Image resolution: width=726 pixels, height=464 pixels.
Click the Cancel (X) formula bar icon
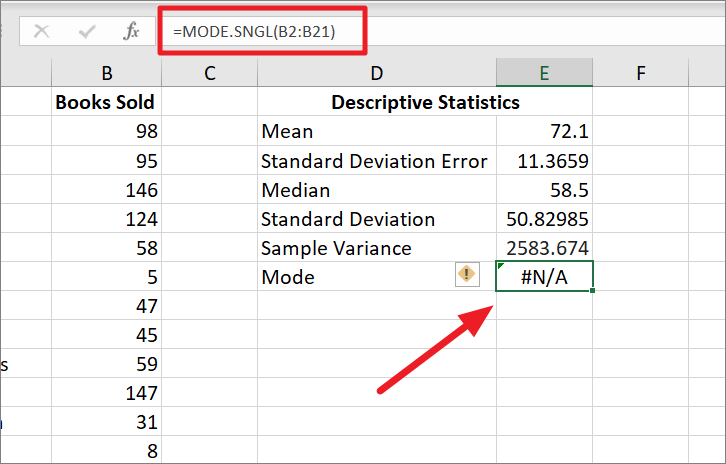coord(42,31)
